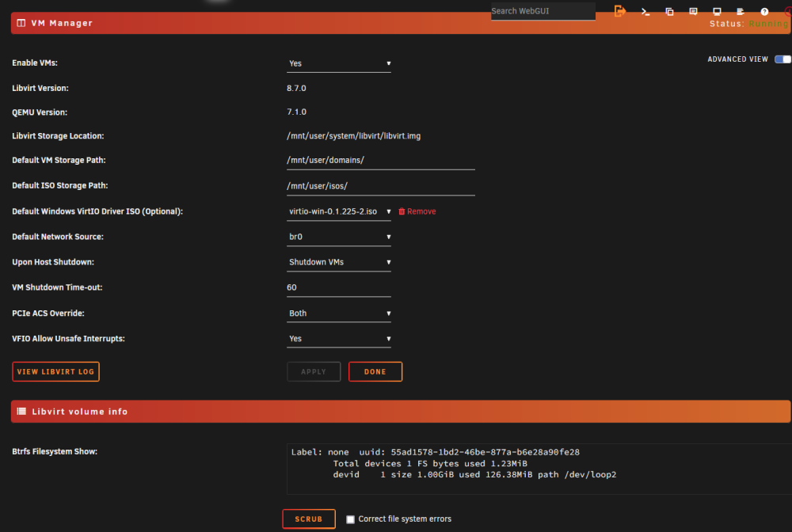Click the VM Manager header title
The width and height of the screenshot is (792, 532).
(62, 23)
